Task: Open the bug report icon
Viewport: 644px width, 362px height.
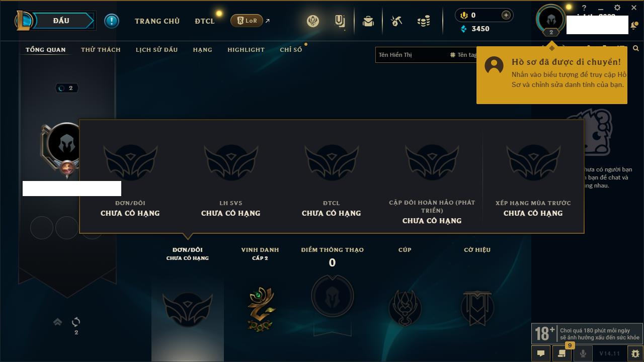Action: pyautogui.click(x=635, y=353)
